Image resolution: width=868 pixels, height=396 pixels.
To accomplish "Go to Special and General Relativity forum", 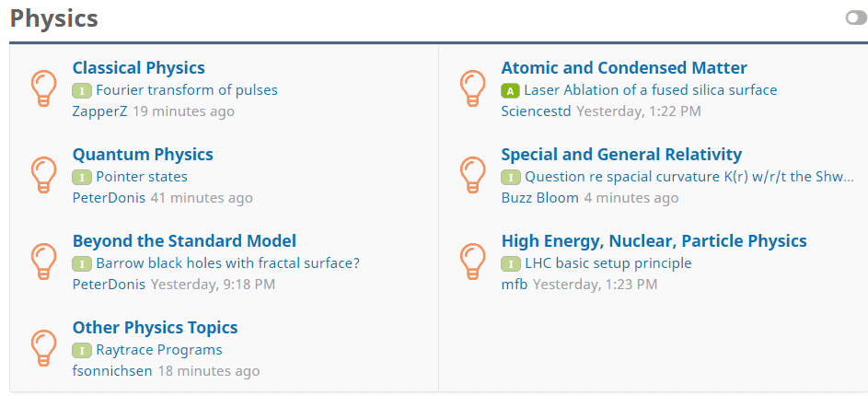I will (x=621, y=154).
